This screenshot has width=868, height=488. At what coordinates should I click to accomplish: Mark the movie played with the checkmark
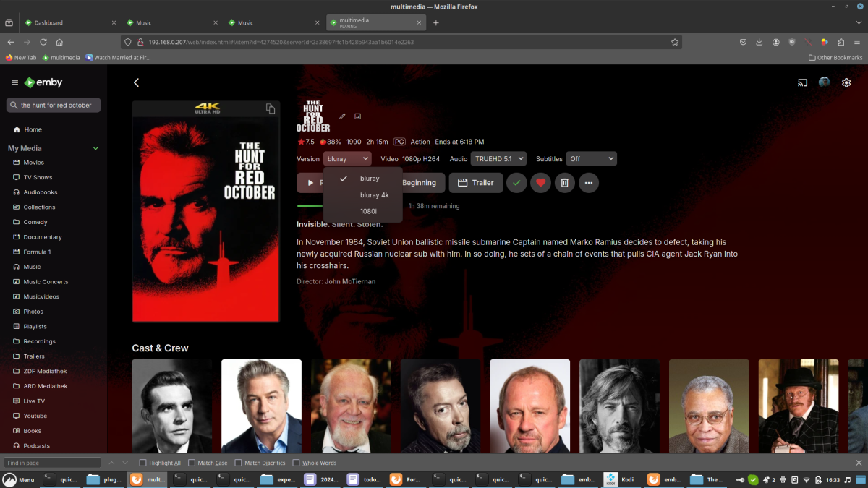[x=516, y=182]
